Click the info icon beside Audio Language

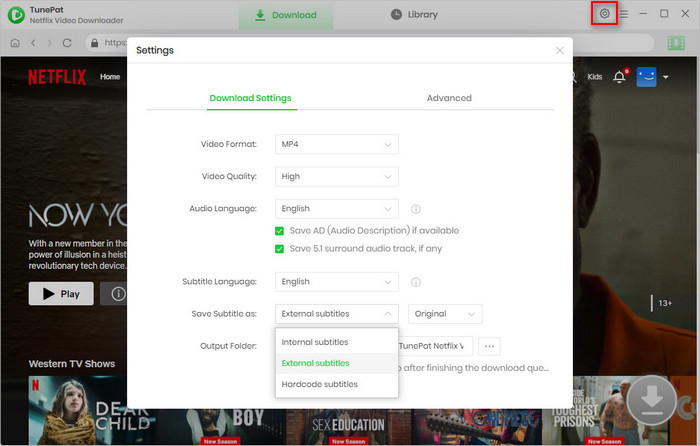(x=415, y=209)
